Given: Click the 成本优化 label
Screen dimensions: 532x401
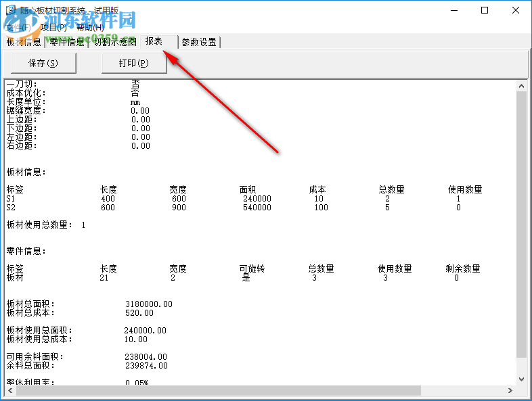Looking at the screenshot, I should (26, 93).
